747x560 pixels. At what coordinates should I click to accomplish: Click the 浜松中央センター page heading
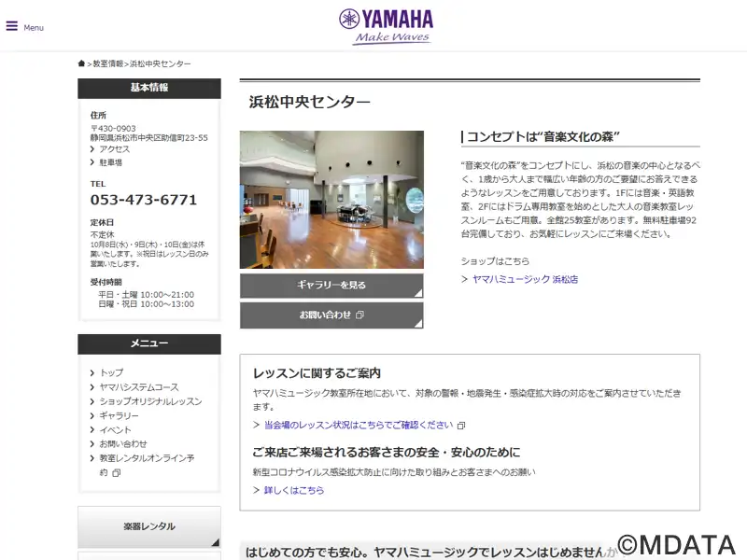click(310, 102)
